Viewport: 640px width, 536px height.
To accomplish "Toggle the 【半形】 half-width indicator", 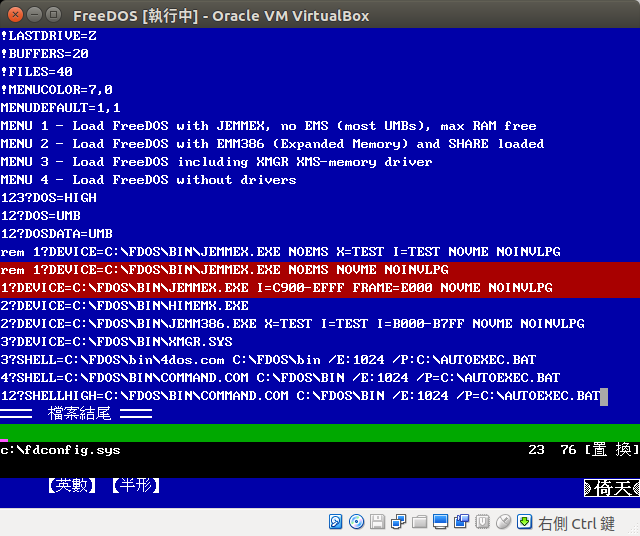I will click(136, 485).
